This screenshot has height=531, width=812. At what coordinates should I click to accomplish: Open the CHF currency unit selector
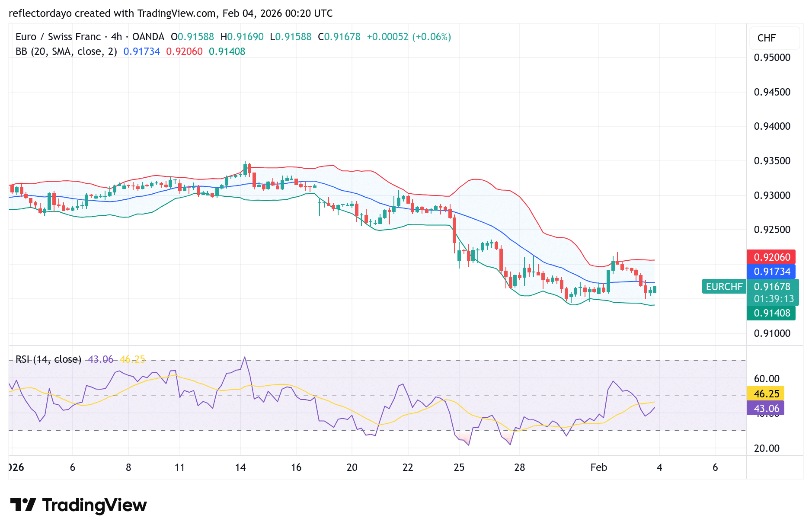click(x=766, y=38)
